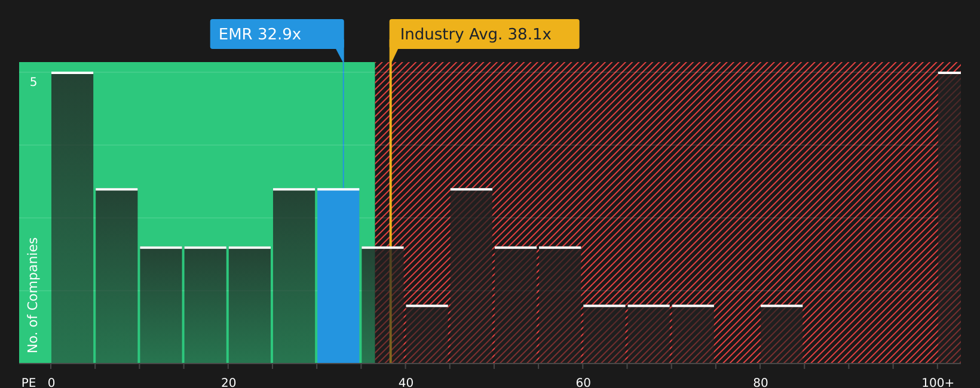Click the PE axis title
Viewport: 980px width, 388px height.
[x=29, y=383]
